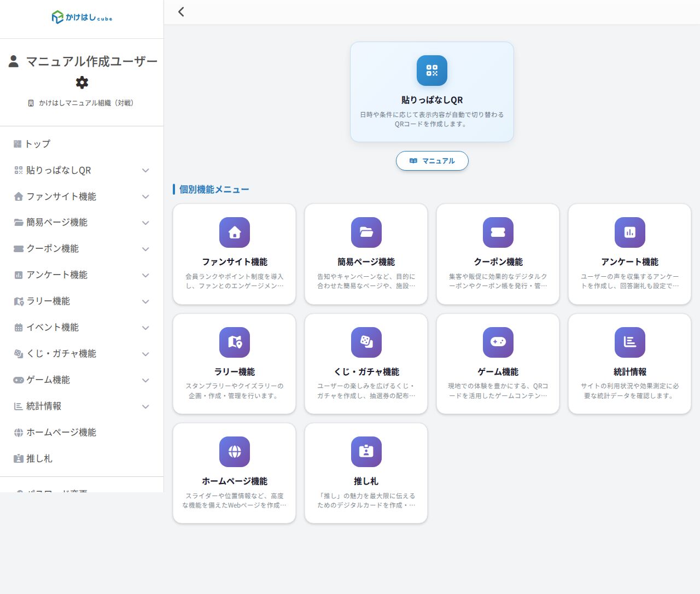Click the アンケート機能 card chart icon
Screen dimensions: 700x594
(630, 232)
